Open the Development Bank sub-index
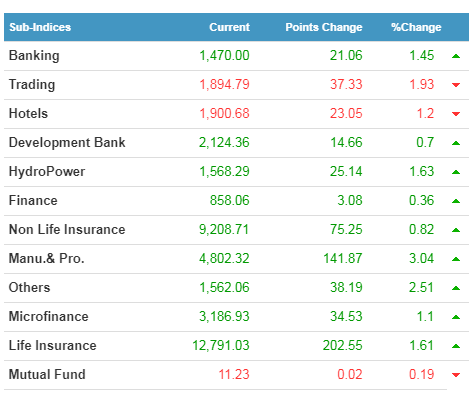This screenshot has width=469, height=393. point(67,142)
